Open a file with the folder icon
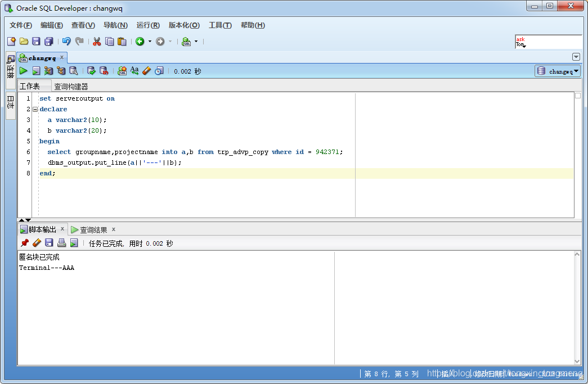 [24, 41]
